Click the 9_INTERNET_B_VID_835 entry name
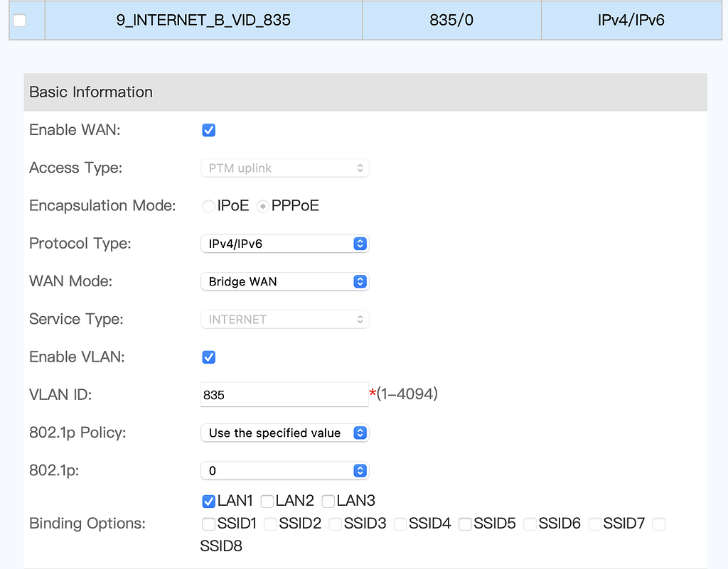The image size is (728, 569). pos(203,20)
